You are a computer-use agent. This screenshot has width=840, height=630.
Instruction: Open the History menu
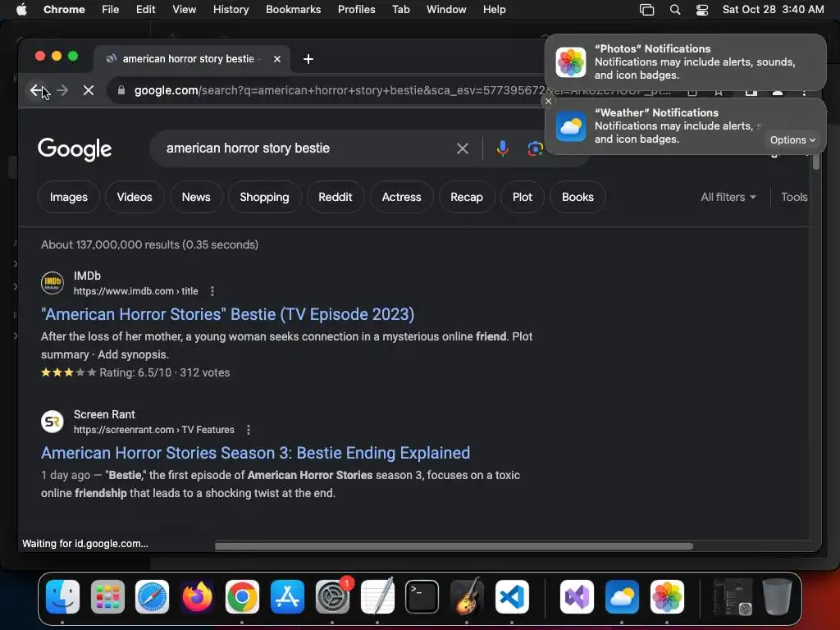231,10
